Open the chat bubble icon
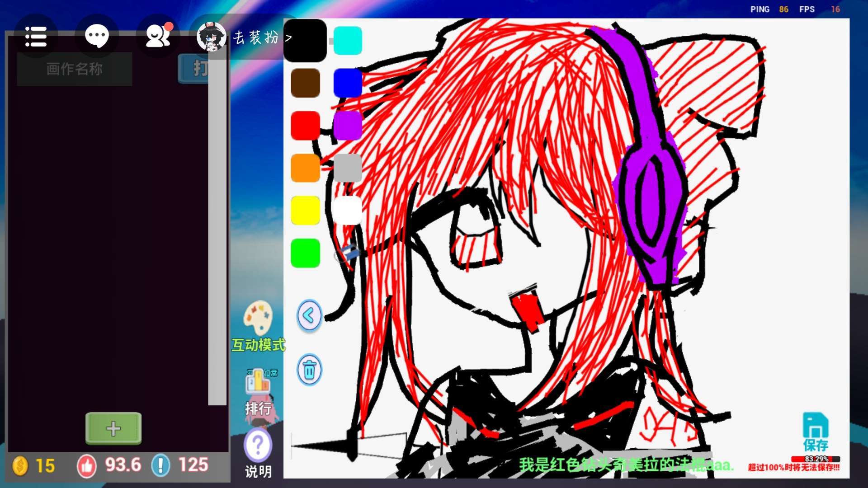This screenshot has width=868, height=488. pyautogui.click(x=97, y=37)
